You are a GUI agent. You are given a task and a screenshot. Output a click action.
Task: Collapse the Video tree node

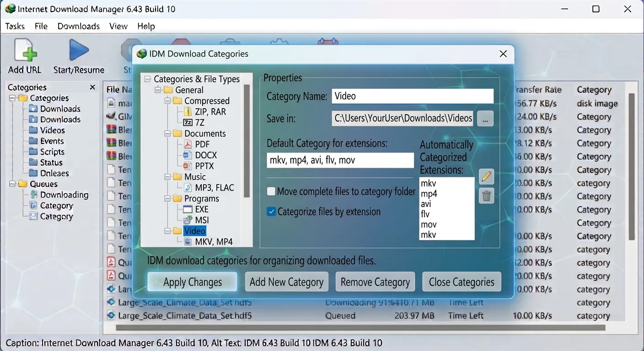click(167, 231)
